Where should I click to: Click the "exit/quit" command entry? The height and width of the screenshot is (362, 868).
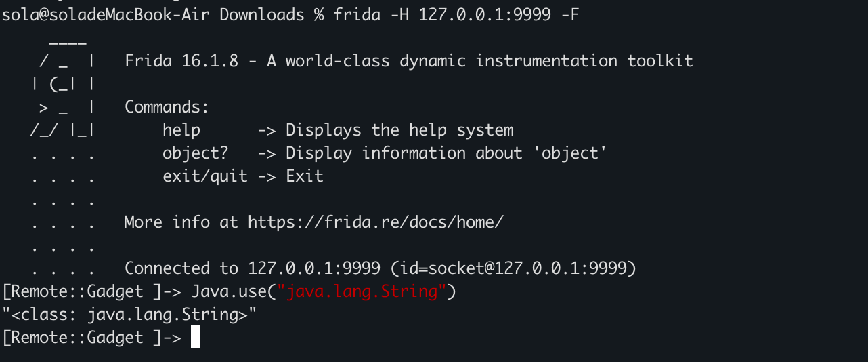point(205,176)
